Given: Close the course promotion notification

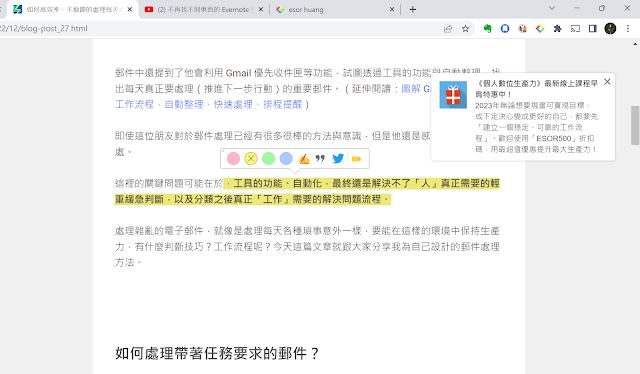Looking at the screenshot, I should [x=607, y=82].
